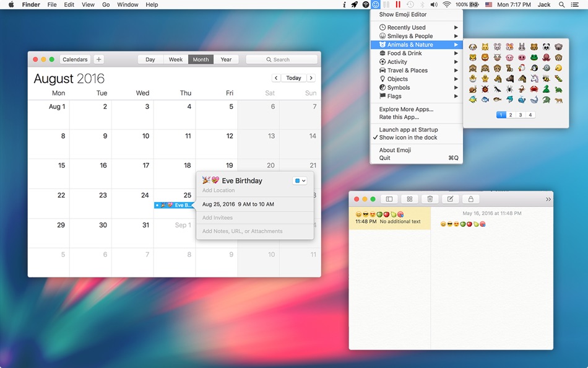Add new event with plus button
This screenshot has height=368, width=588.
pyautogui.click(x=98, y=59)
